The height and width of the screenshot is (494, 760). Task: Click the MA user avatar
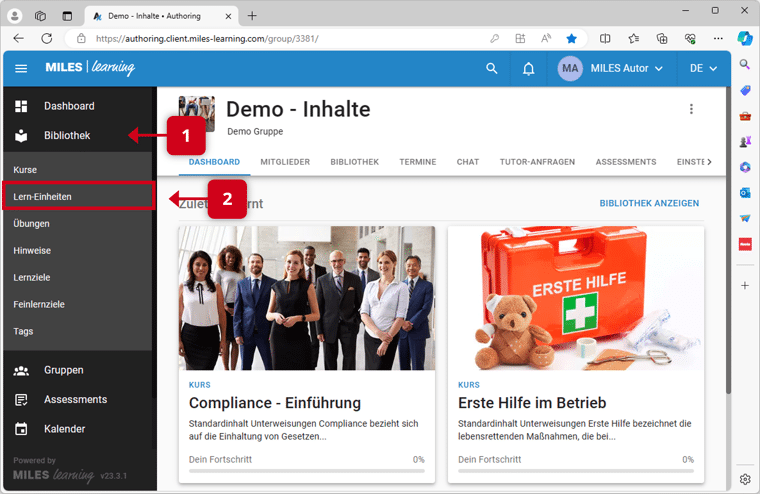click(x=570, y=68)
